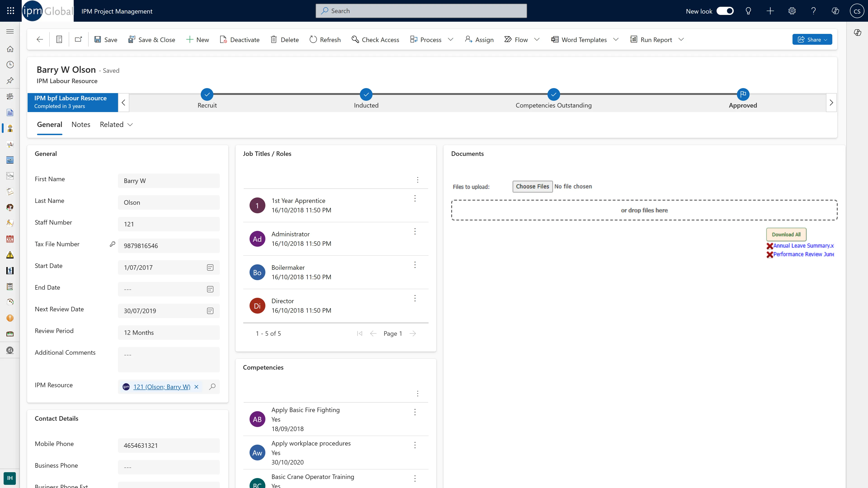Open the Run Report dropdown chevron
Viewport: 868px width, 488px height.
681,39
